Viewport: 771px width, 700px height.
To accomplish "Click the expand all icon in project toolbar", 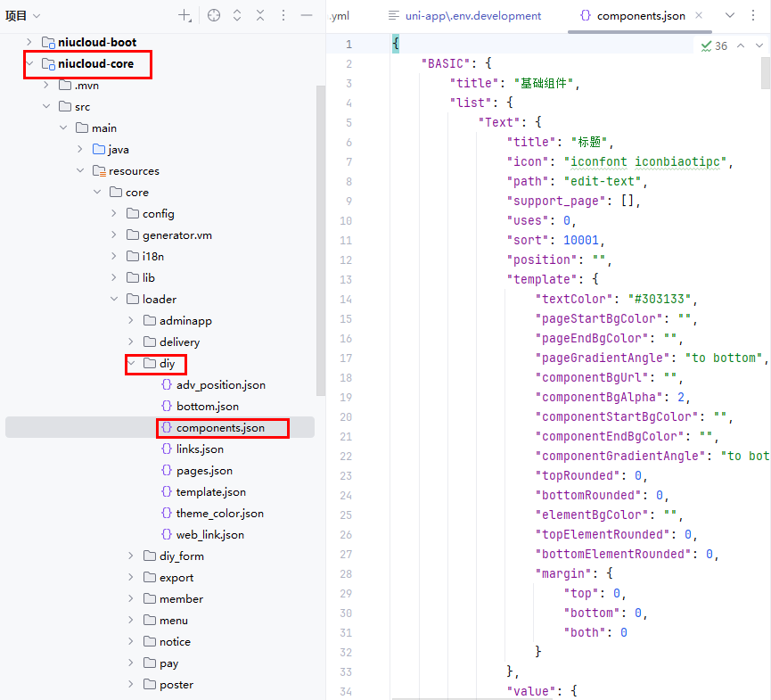I will pyautogui.click(x=237, y=15).
